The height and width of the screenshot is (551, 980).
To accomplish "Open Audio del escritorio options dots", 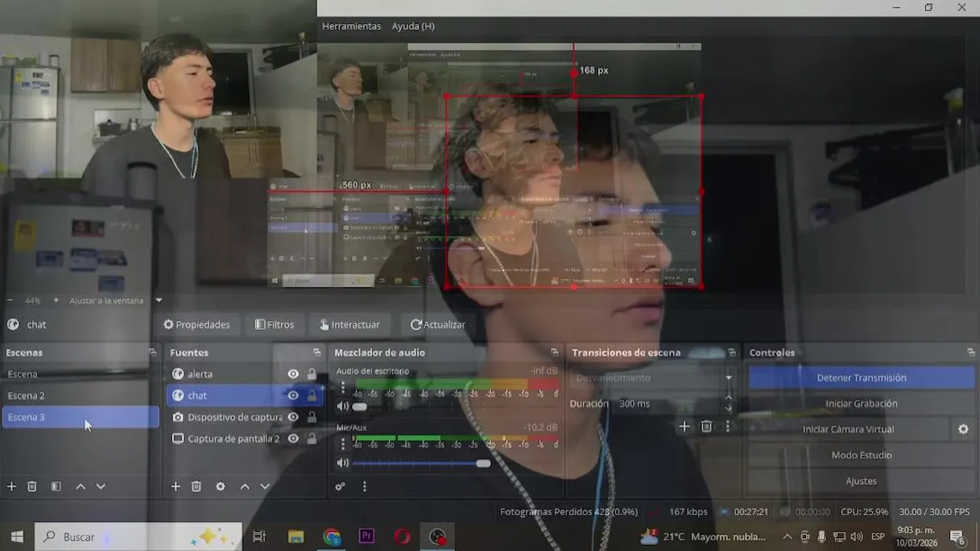I will 342,389.
